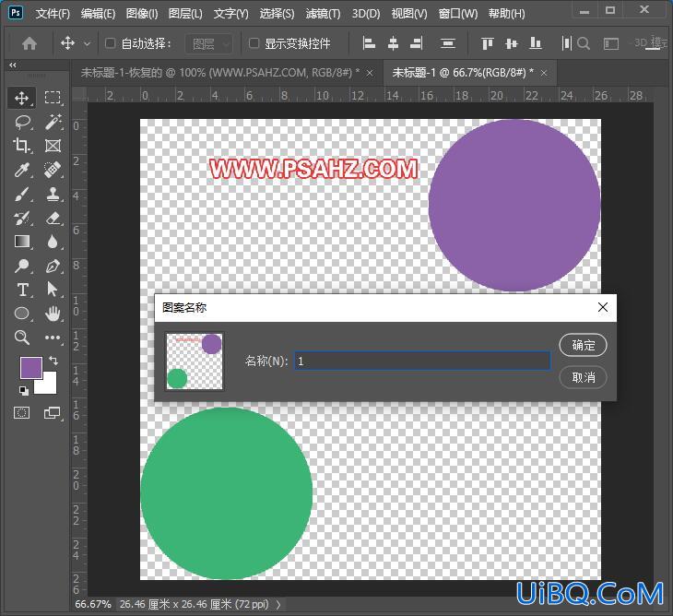Confirm pattern name with 确定
The image size is (673, 616).
coord(584,345)
